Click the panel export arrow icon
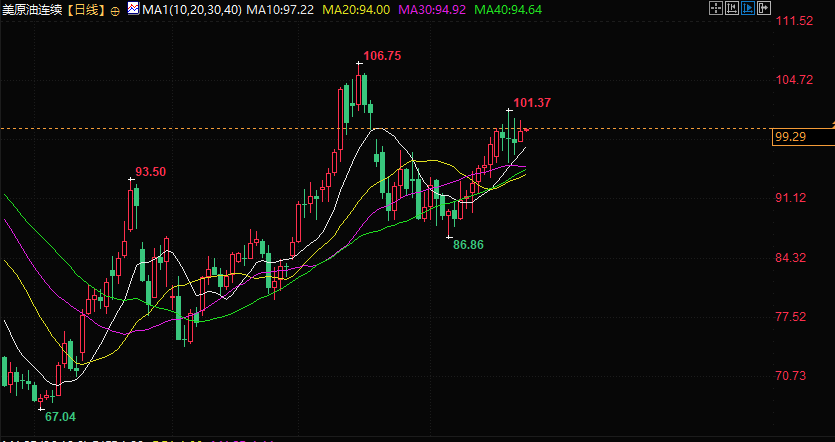The width and height of the screenshot is (835, 442). coord(764,8)
